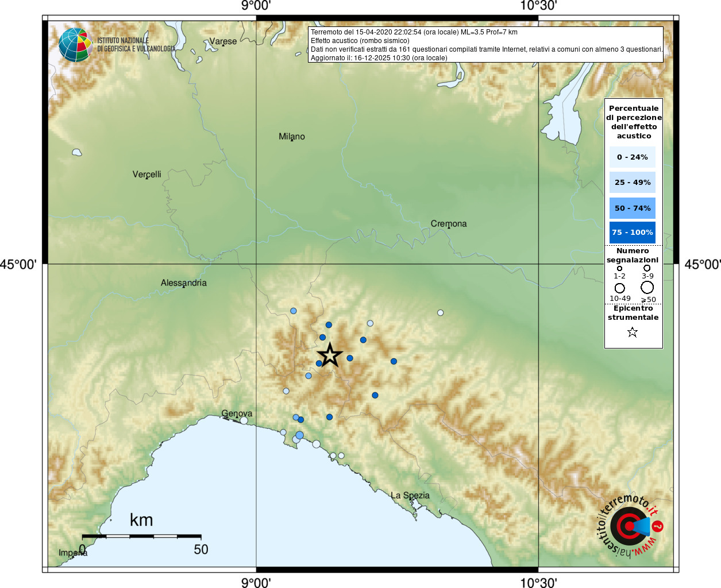
Task: Select the ≥50 reports circle in legend
Action: [647, 287]
